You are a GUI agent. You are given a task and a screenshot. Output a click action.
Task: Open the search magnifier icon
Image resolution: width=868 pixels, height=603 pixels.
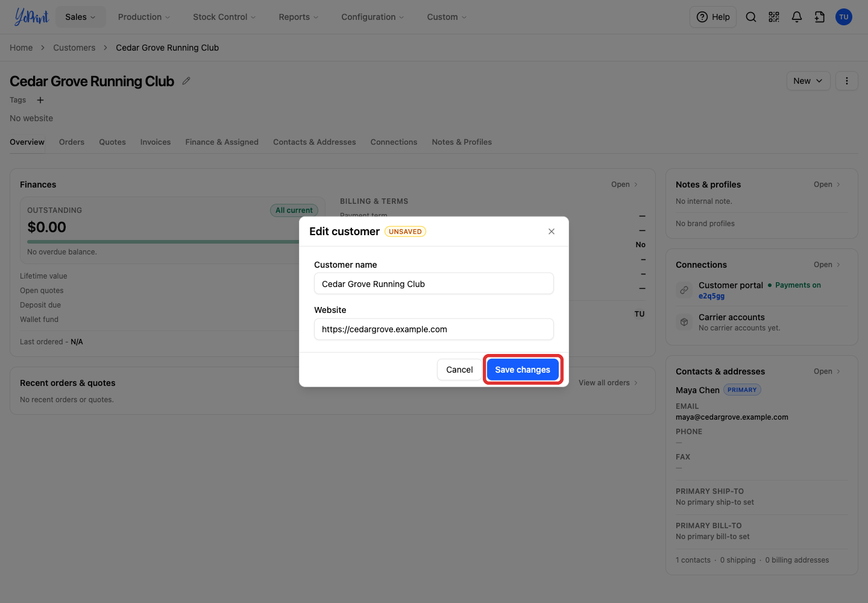tap(751, 17)
